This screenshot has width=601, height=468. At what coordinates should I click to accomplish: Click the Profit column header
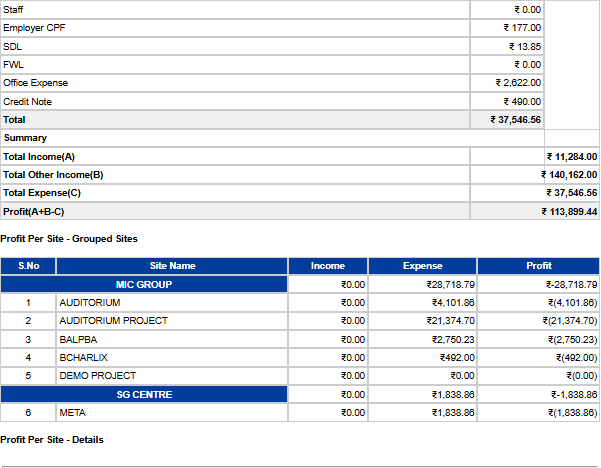[x=538, y=266]
